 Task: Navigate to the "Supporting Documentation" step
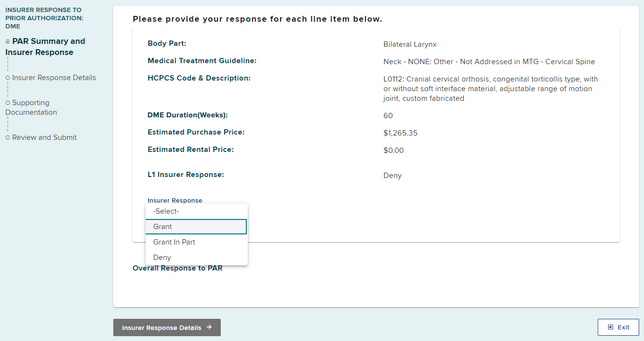(31, 107)
